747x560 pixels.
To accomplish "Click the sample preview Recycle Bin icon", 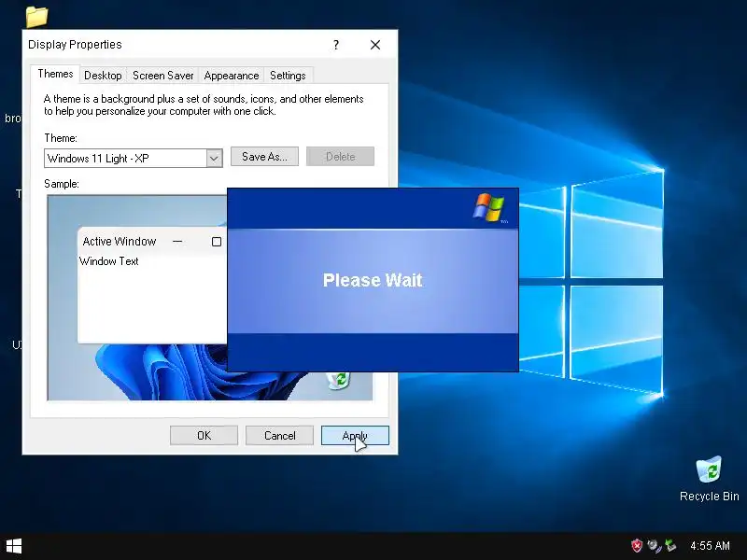I will point(339,381).
